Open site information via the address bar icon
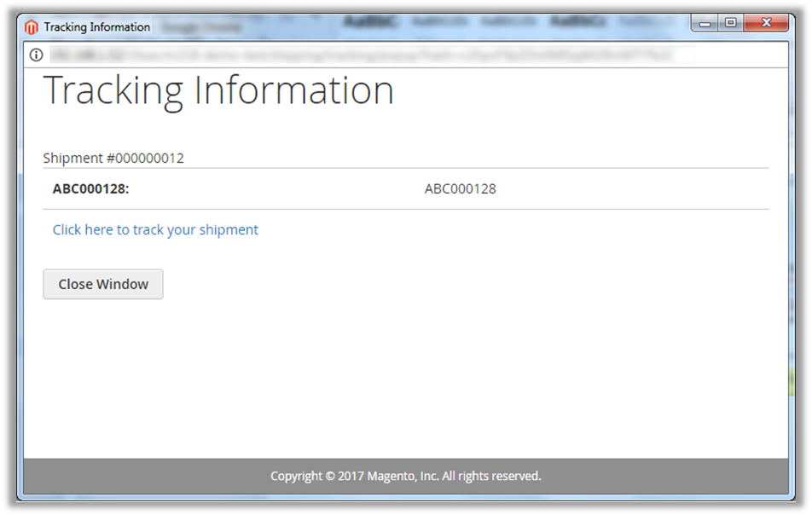 pyautogui.click(x=36, y=55)
